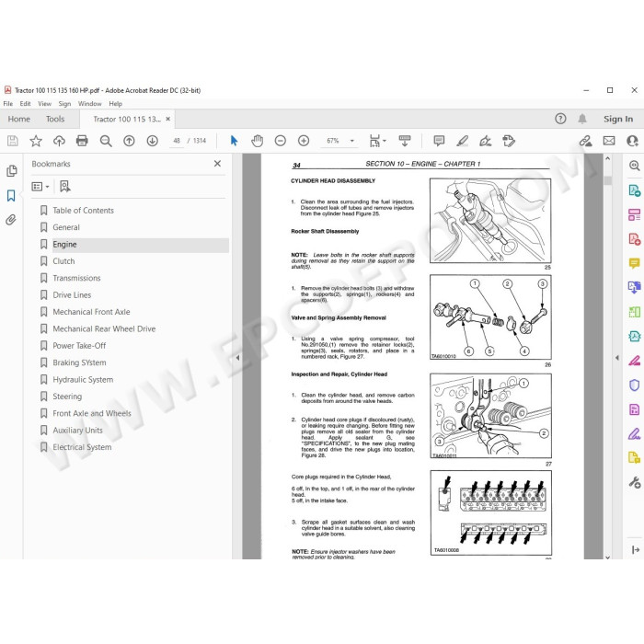Open the fit page options dropdown
644x644 pixels.
(377, 141)
